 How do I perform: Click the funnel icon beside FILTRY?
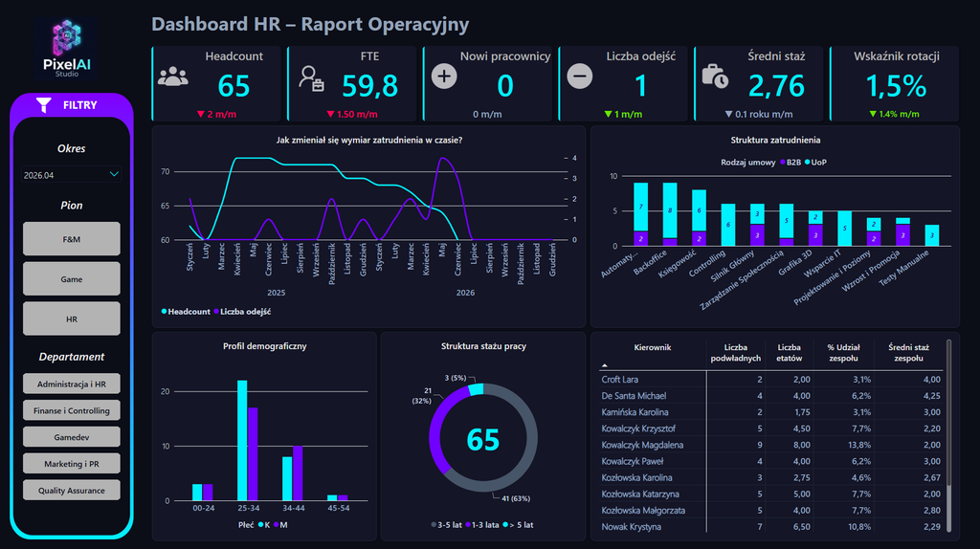[44, 105]
